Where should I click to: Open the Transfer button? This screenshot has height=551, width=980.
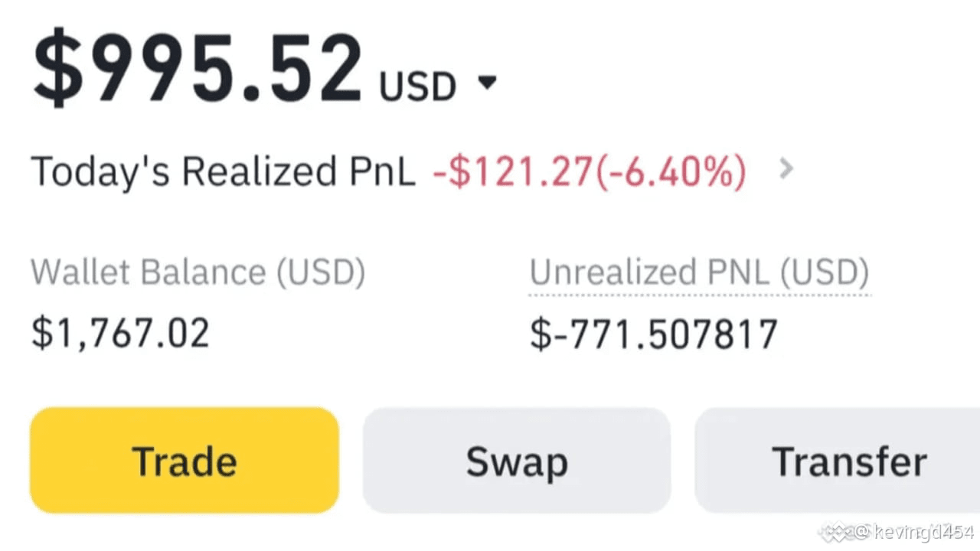[848, 461]
